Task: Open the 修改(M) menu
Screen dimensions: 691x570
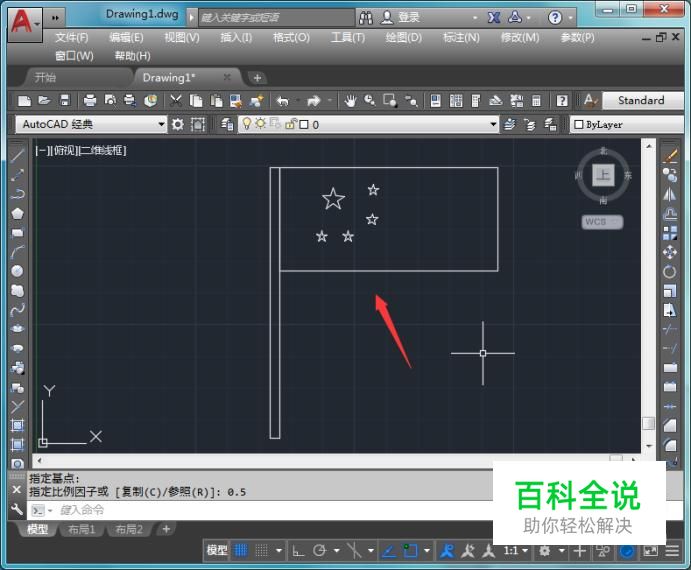Action: 520,38
